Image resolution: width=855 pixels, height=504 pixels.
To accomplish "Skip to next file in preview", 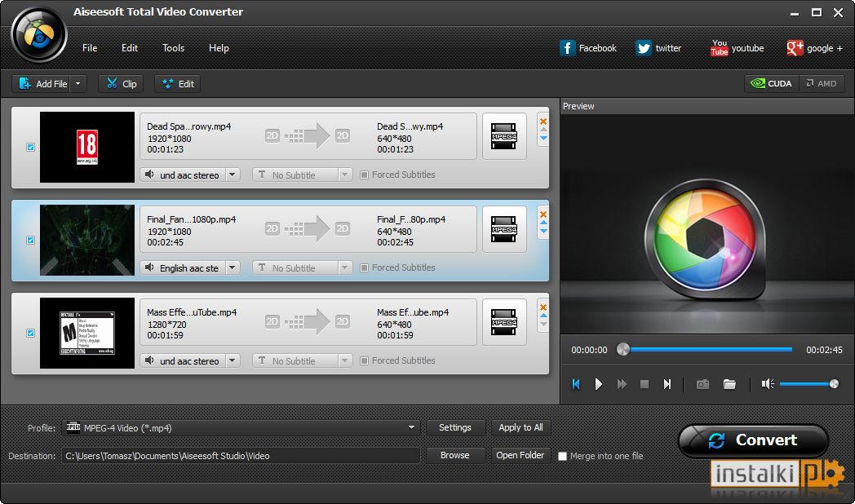I will click(667, 384).
